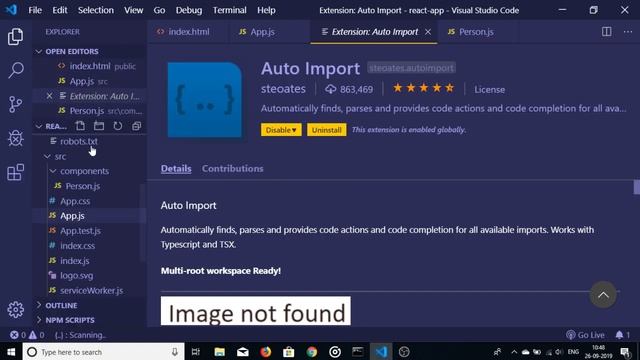This screenshot has height=360, width=640.
Task: Expand the Outline section
Action: point(89,305)
